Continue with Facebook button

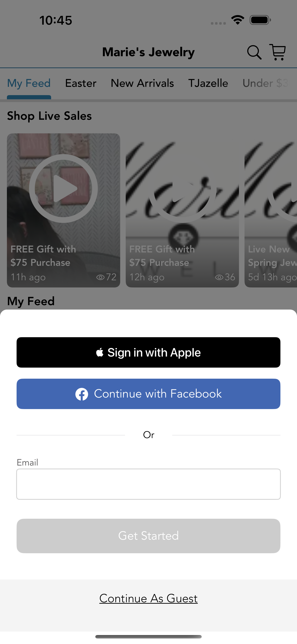148,394
